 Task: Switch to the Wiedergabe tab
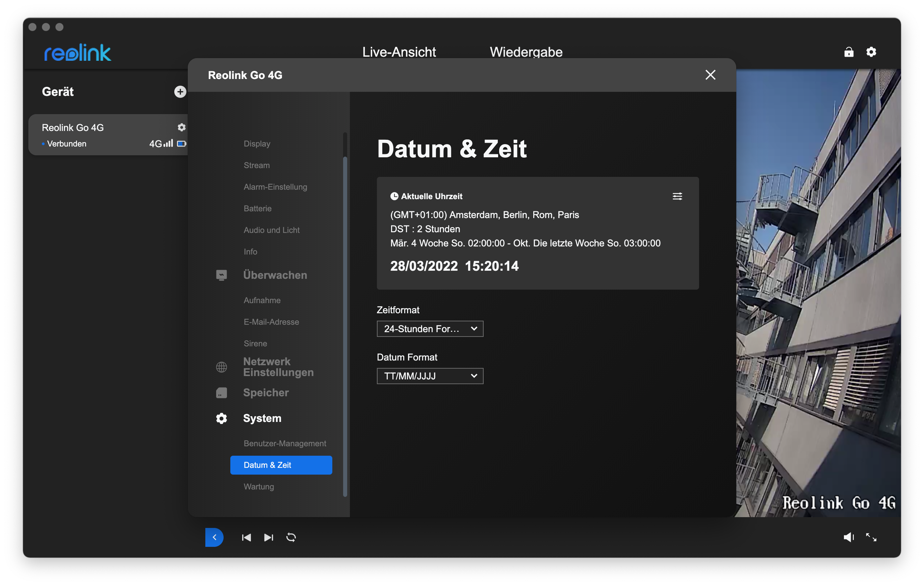tap(526, 52)
